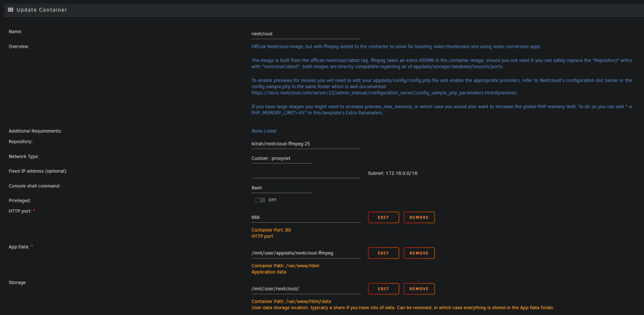Remove the Storage path entry
644x315 pixels.
coord(419,289)
